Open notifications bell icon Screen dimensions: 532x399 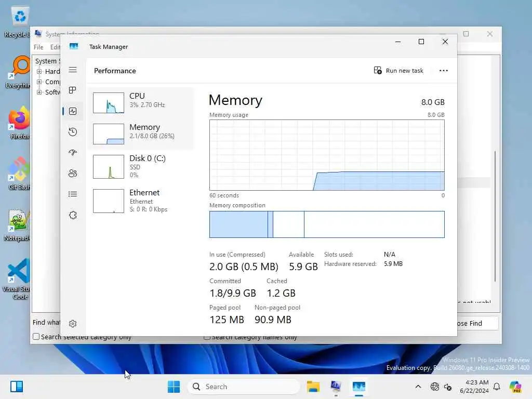(497, 387)
